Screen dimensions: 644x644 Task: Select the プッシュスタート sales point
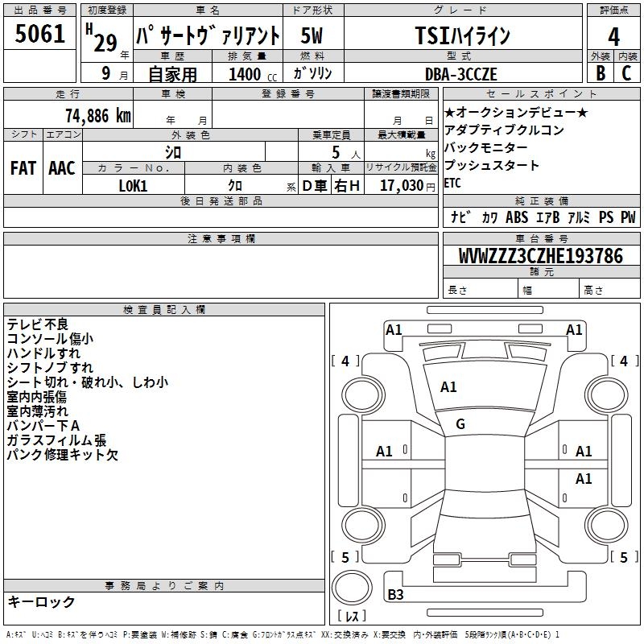point(492,165)
